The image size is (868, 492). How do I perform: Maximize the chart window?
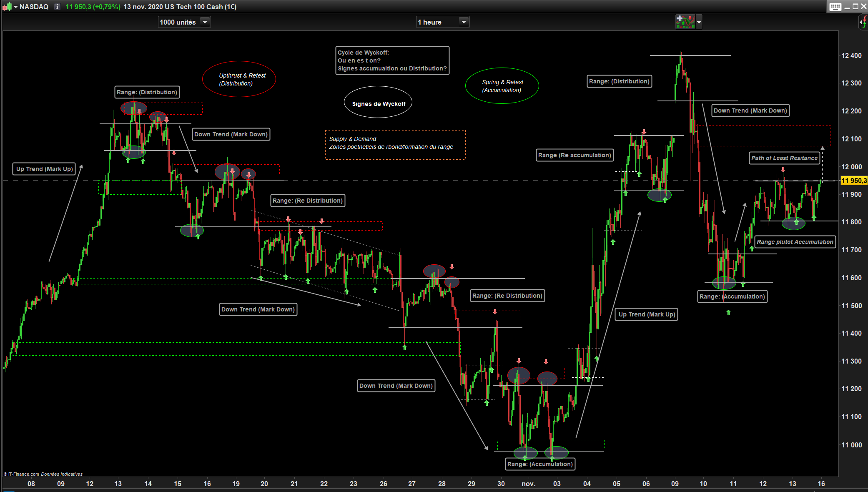(x=855, y=7)
